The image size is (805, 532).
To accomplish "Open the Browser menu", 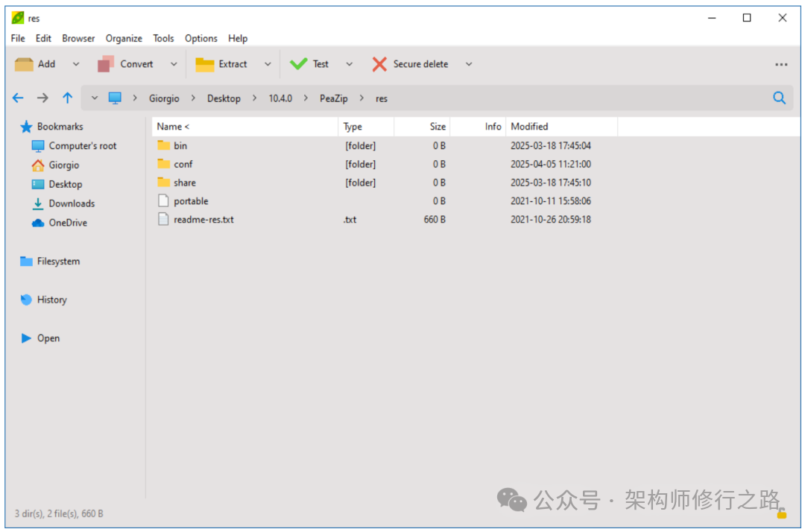I will tap(78, 39).
